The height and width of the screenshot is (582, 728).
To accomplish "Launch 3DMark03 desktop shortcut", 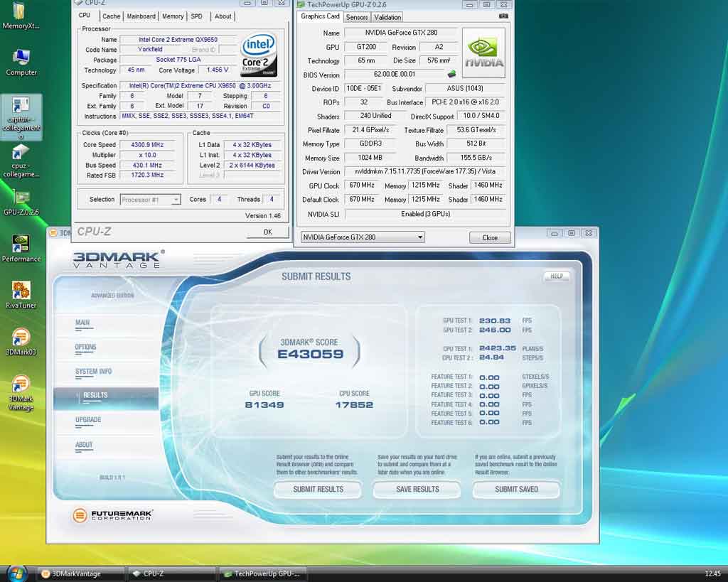I will (21, 342).
